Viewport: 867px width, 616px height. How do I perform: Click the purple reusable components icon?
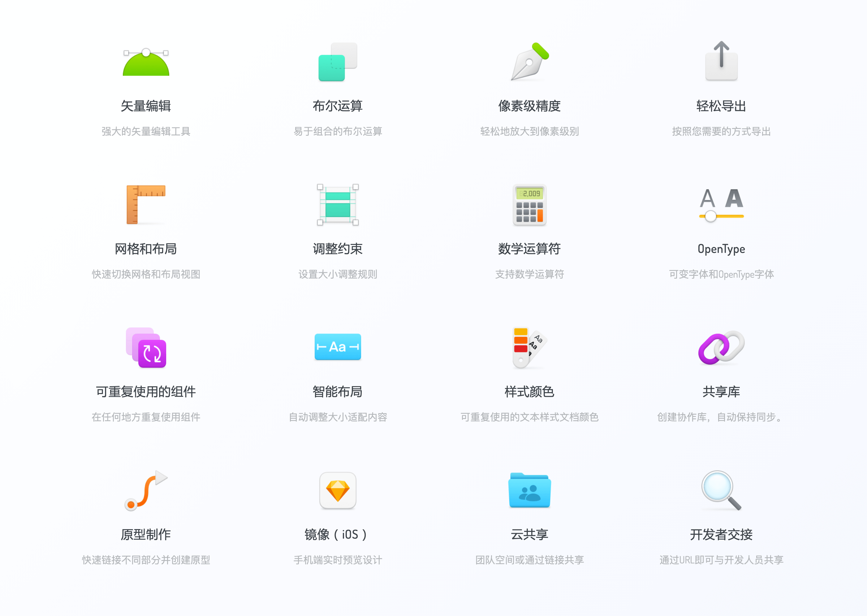146,348
